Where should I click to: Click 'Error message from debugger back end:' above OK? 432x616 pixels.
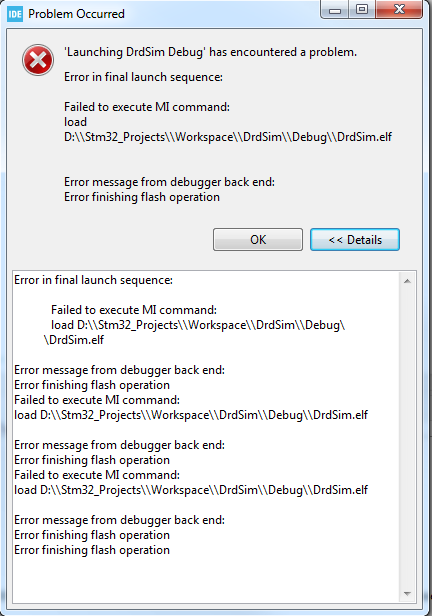click(x=169, y=182)
